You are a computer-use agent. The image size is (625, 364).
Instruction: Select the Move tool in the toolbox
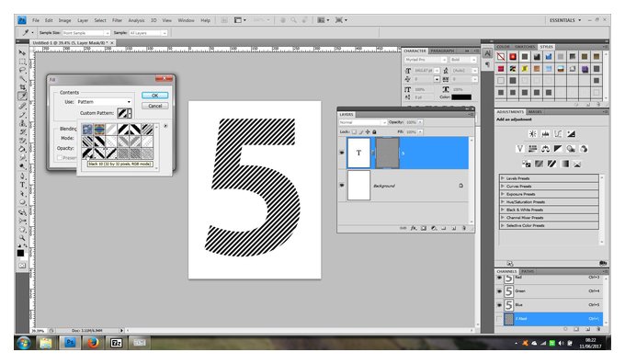coord(22,52)
